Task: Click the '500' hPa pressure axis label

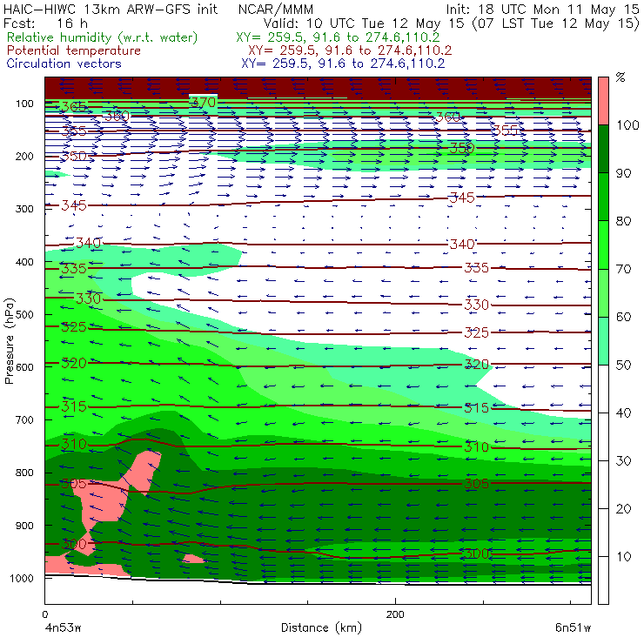Action: [x=24, y=314]
